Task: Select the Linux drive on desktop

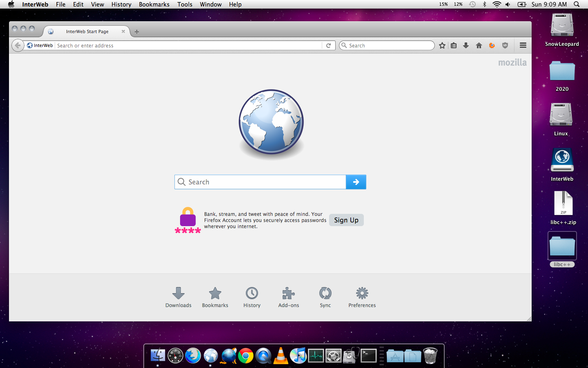Action: [561, 119]
